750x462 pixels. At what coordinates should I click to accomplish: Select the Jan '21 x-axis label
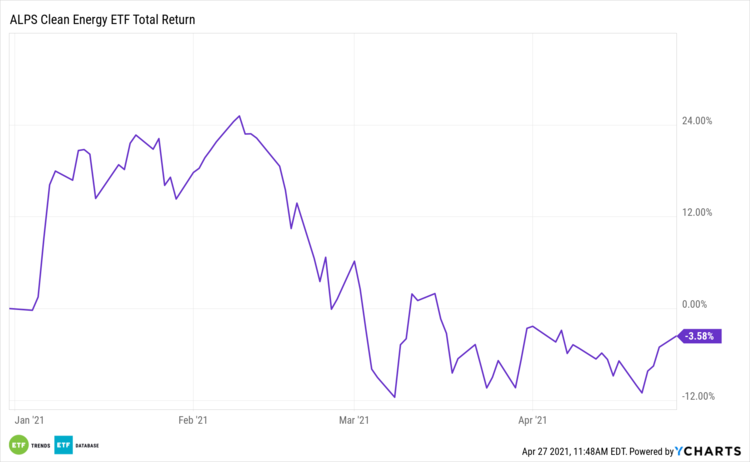click(x=30, y=422)
